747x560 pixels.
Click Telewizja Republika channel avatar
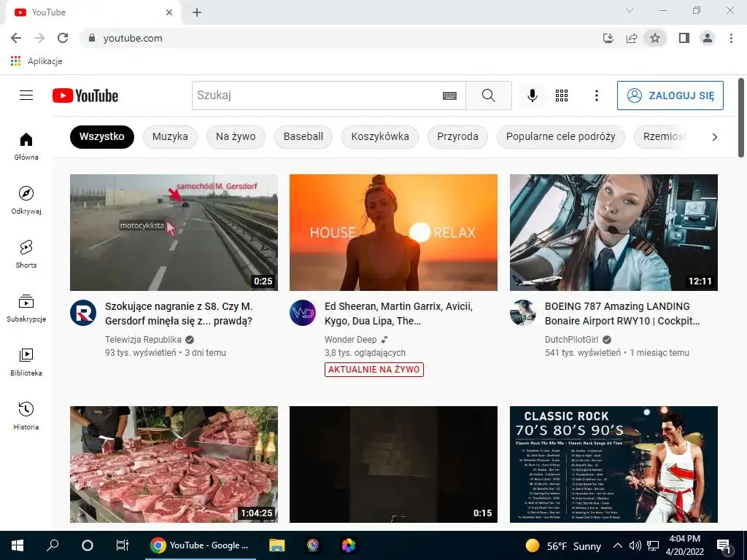click(x=83, y=313)
